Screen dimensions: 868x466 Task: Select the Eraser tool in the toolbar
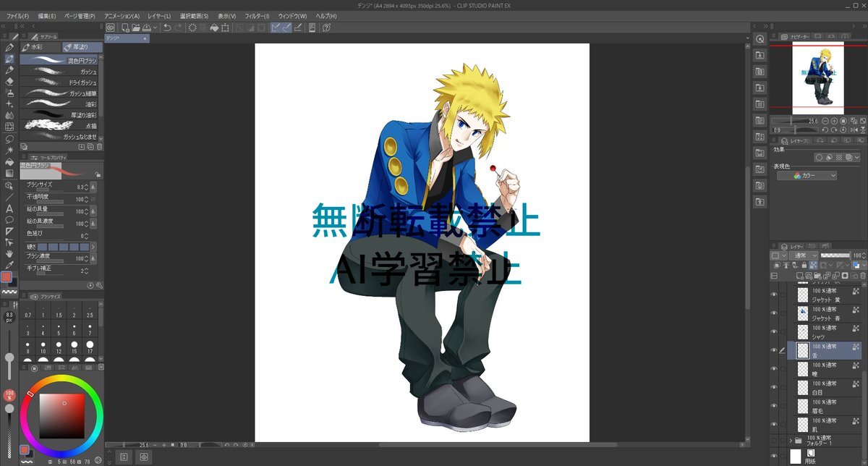point(9,82)
